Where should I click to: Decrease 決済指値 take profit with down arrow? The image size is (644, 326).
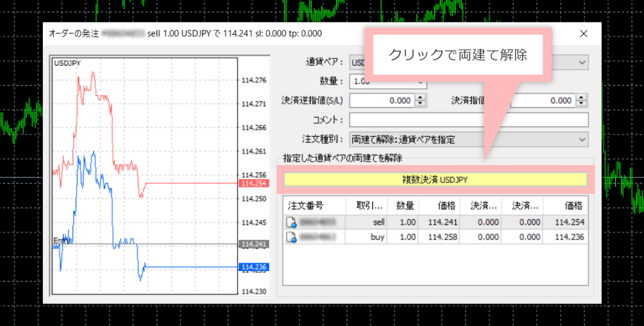coord(582,104)
